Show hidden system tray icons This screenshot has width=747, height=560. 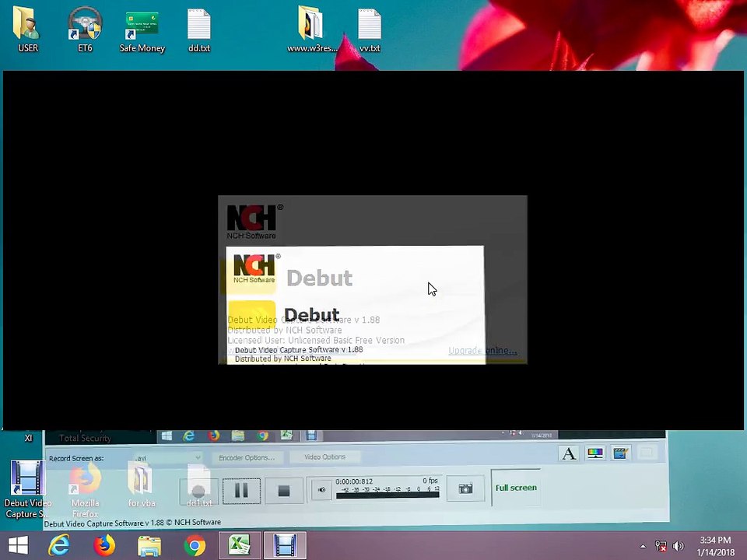coord(644,546)
